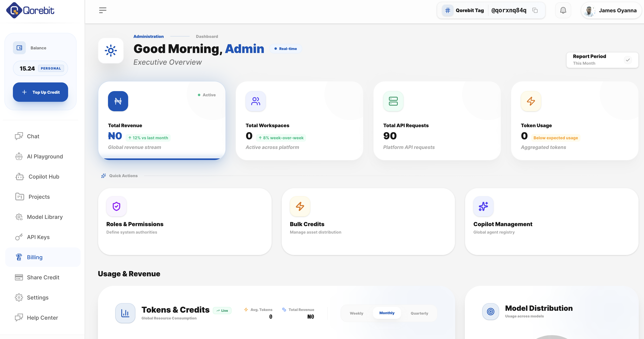The height and width of the screenshot is (339, 644).
Task: Click the Model Library gear icon
Action: (19, 217)
